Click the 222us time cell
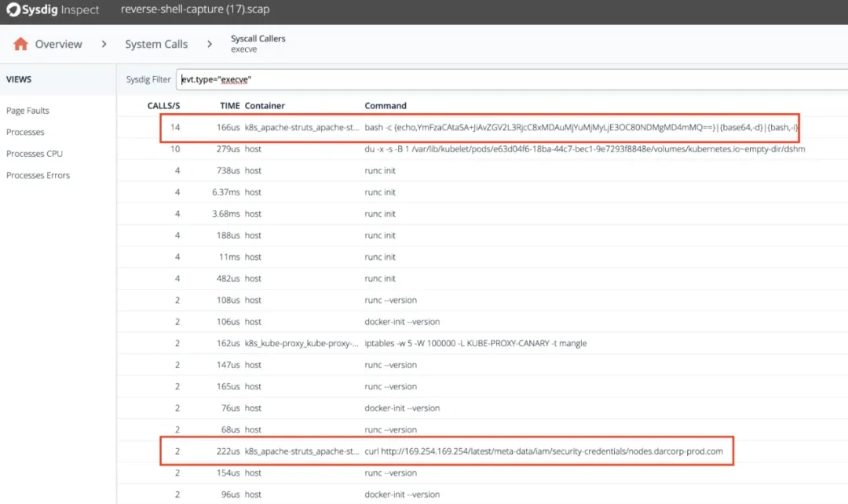The width and height of the screenshot is (848, 504). 228,451
